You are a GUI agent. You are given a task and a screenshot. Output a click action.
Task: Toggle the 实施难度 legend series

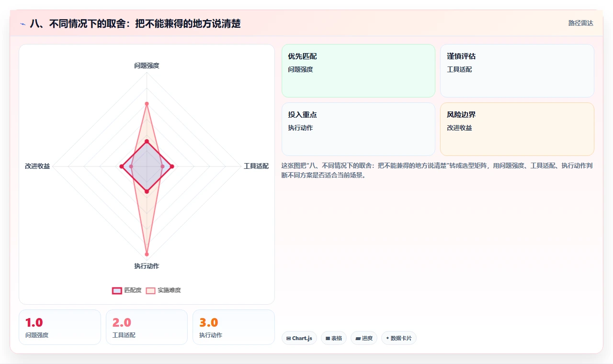[x=163, y=290]
